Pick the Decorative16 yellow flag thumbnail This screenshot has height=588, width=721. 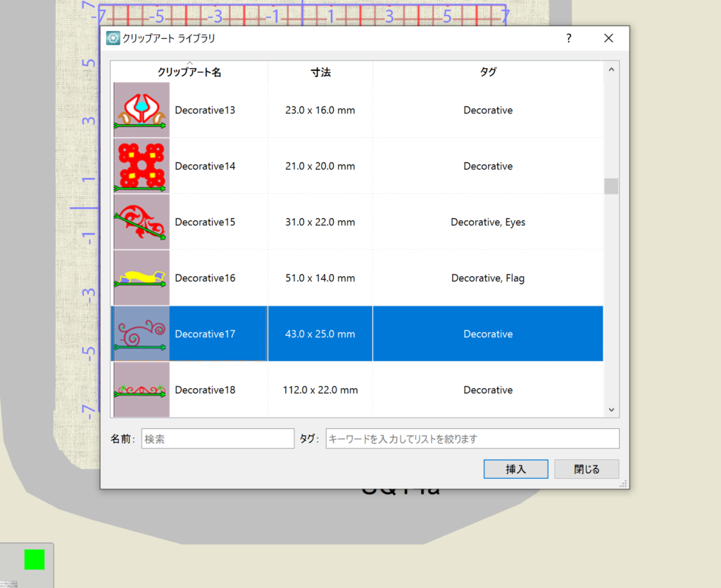[142, 278]
